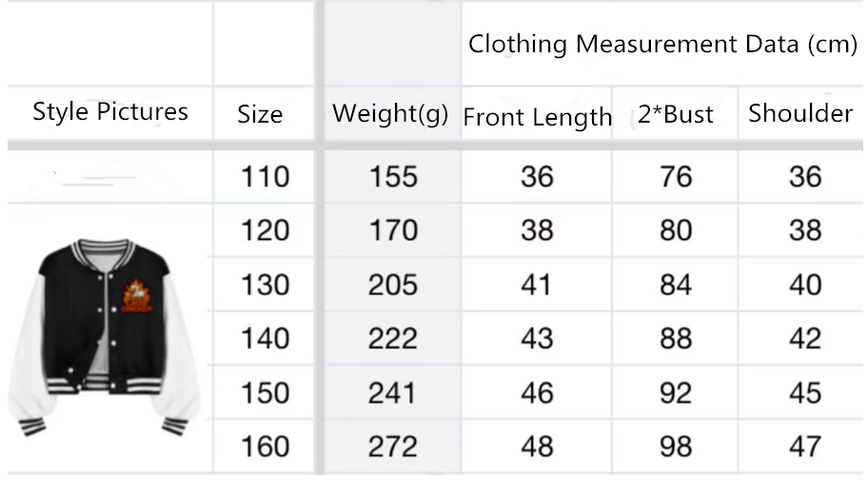Click size 160 cell
The width and height of the screenshot is (868, 484).
tap(265, 446)
